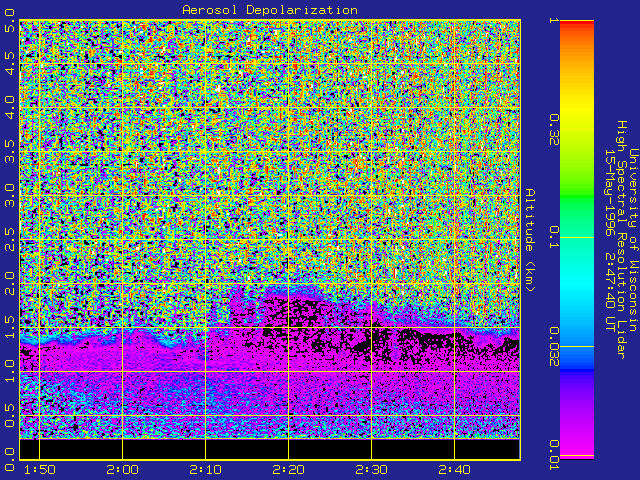Click the 2.0 altitude axis label
This screenshot has width=640, height=480.
click(9, 283)
